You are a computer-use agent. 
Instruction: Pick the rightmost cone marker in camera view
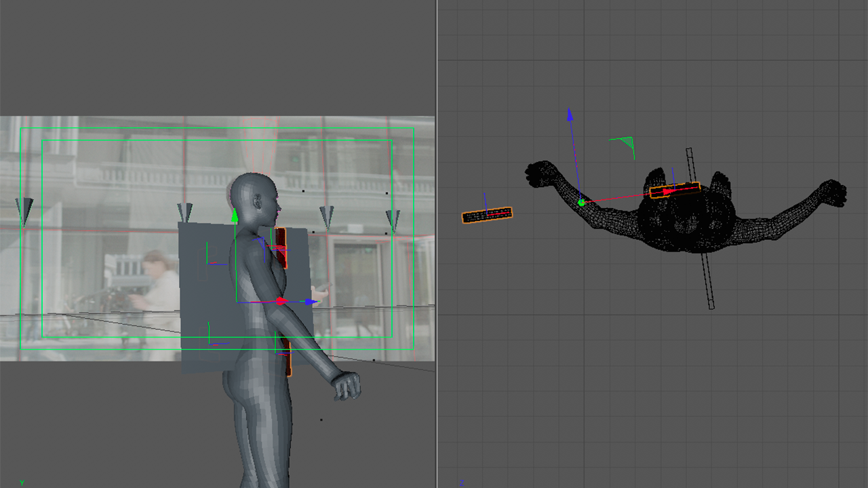click(393, 220)
